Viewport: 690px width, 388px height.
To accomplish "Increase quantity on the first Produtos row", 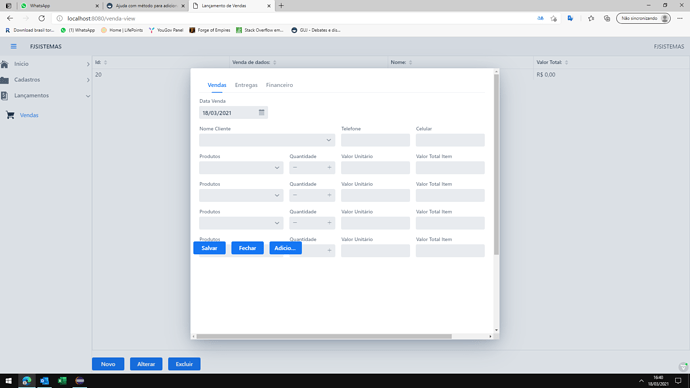I will click(329, 168).
